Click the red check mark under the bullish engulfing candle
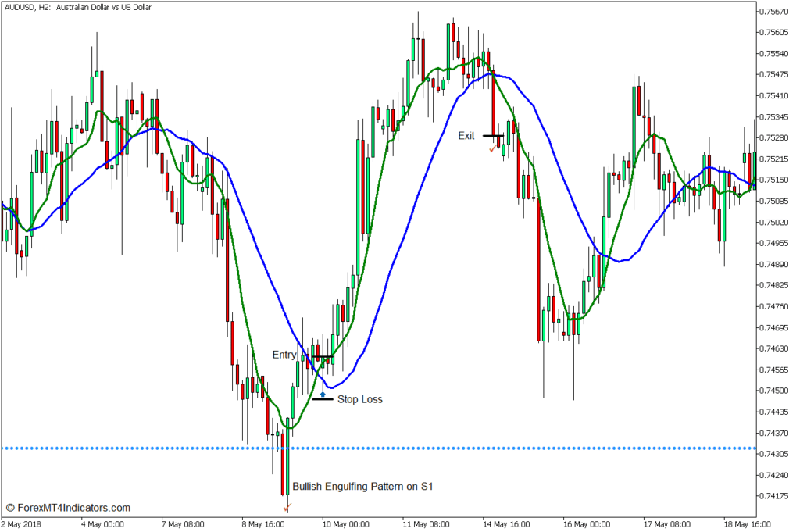 (287, 507)
